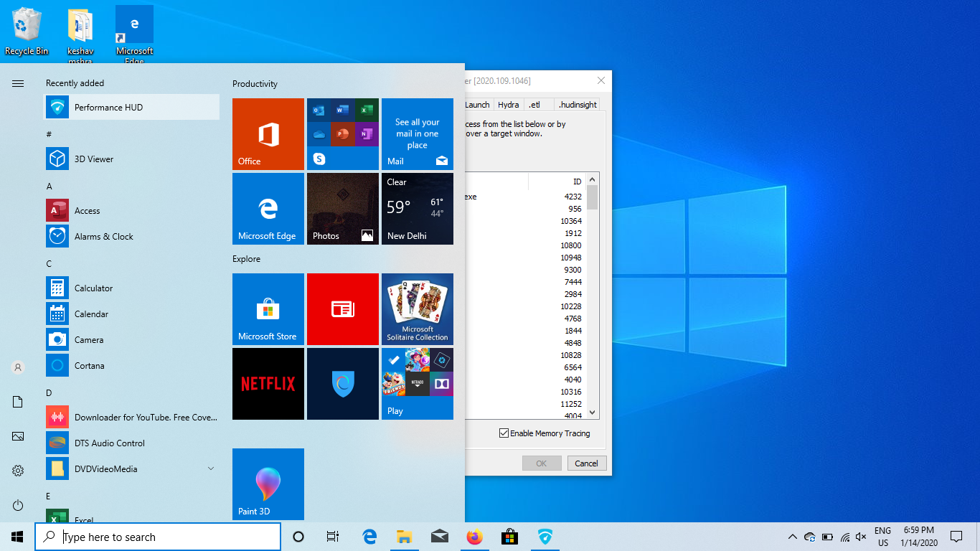
Task: Select the .hudinsight tab
Action: [x=578, y=105]
